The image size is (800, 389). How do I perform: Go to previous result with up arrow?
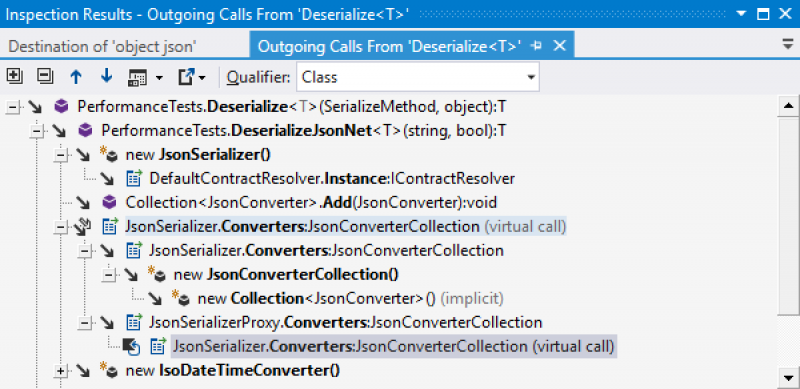coord(76,77)
